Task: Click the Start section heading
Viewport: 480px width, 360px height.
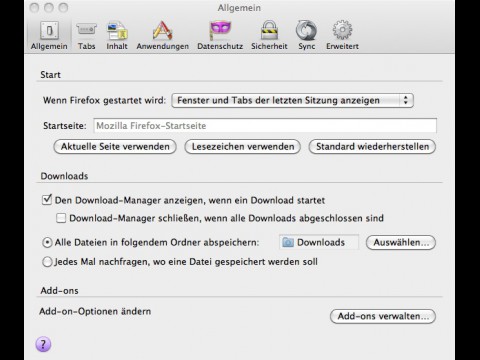Action: point(50,75)
